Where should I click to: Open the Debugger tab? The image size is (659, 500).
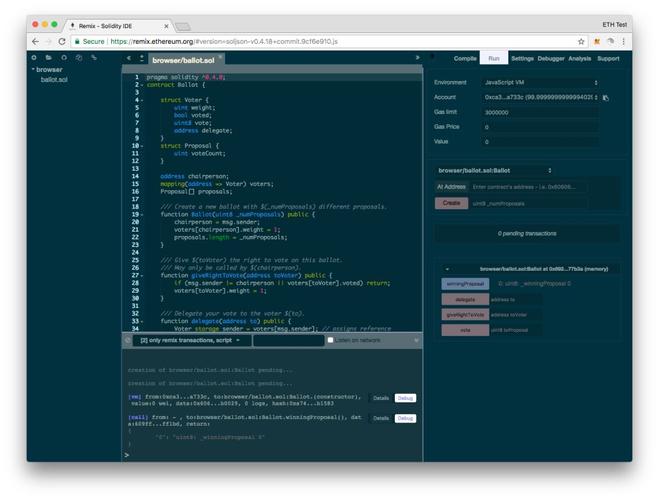pos(551,58)
